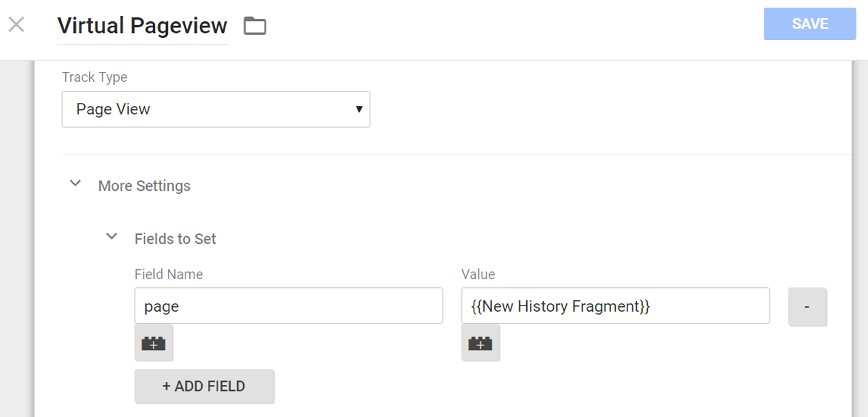Image resolution: width=868 pixels, height=417 pixels.
Task: Open the variable picker for Field Name
Action: click(x=154, y=343)
